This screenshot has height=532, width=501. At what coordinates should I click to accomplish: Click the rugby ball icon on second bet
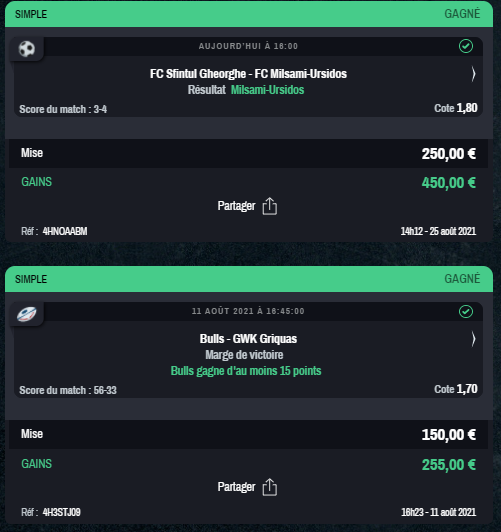pos(26,314)
